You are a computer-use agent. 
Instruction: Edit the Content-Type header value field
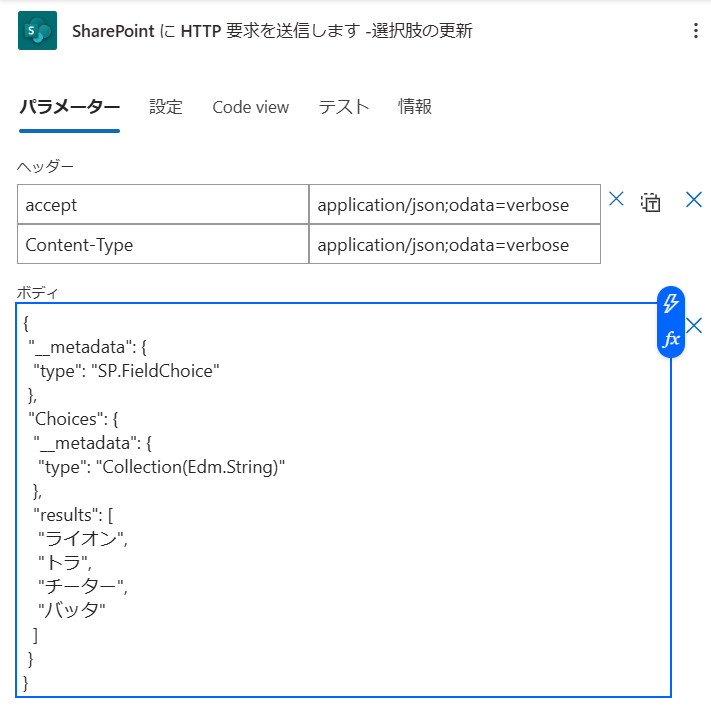[455, 244]
